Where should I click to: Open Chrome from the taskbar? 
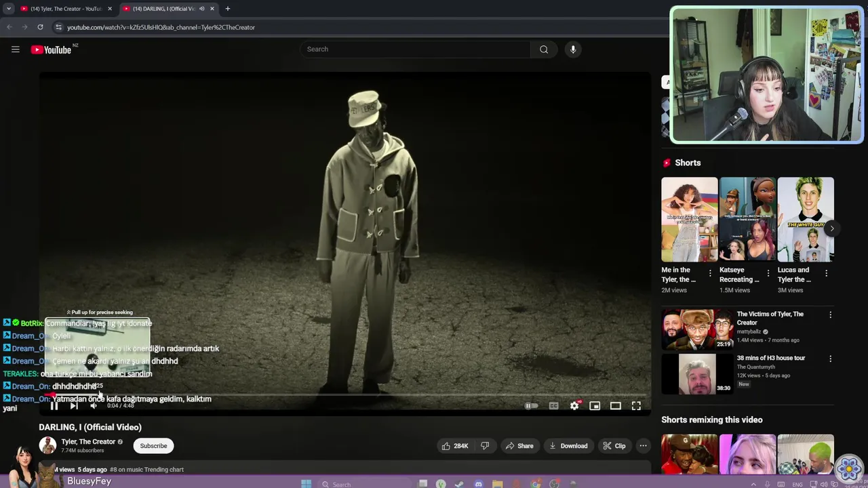click(x=536, y=484)
